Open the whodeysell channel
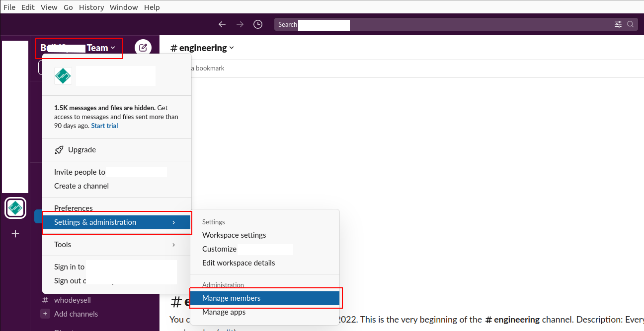 (73, 300)
